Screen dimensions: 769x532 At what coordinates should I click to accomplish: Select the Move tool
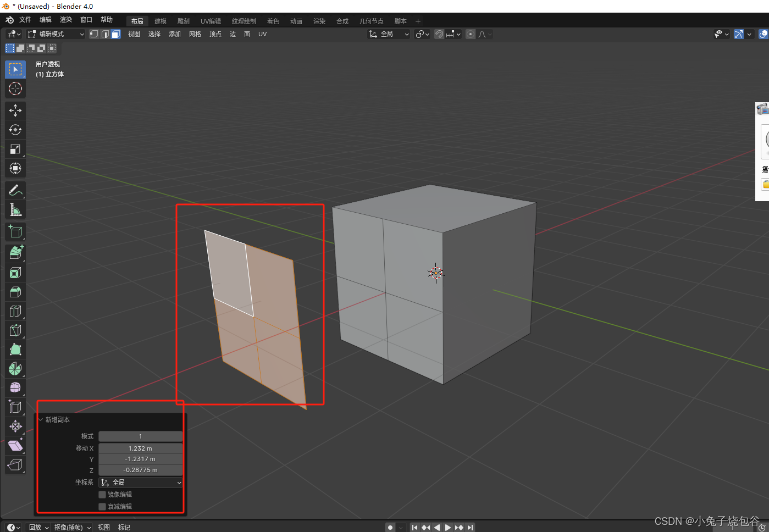pyautogui.click(x=15, y=110)
